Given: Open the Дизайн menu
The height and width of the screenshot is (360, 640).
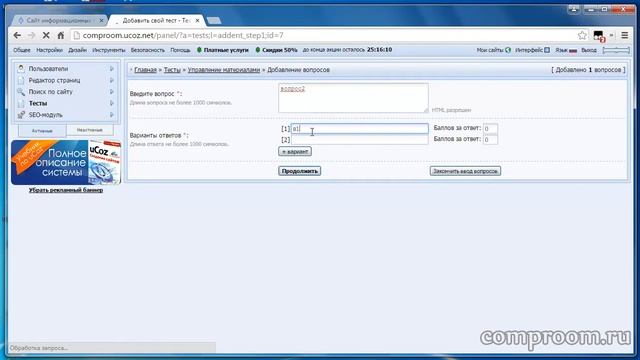Looking at the screenshot, I should 77,50.
